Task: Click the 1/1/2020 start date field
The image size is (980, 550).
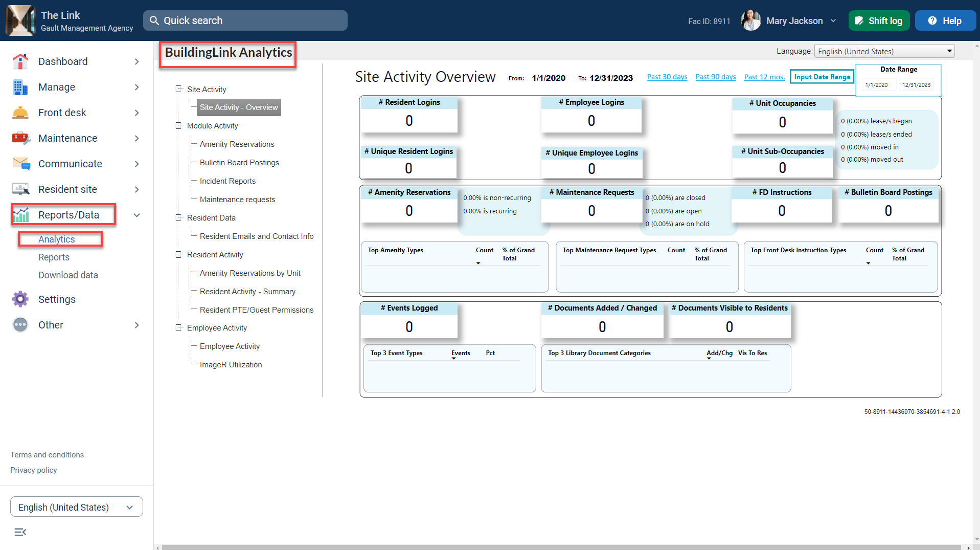Action: click(879, 85)
